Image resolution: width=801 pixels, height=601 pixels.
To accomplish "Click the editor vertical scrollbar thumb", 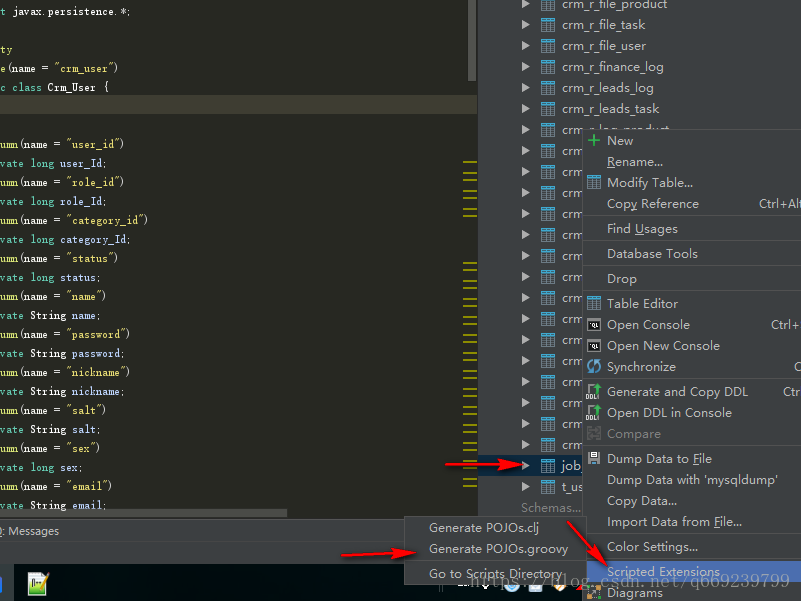I will point(472,40).
